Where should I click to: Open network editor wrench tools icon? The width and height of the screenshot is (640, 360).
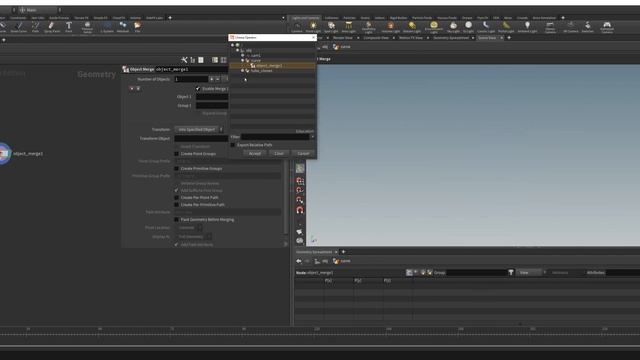click(x=184, y=60)
